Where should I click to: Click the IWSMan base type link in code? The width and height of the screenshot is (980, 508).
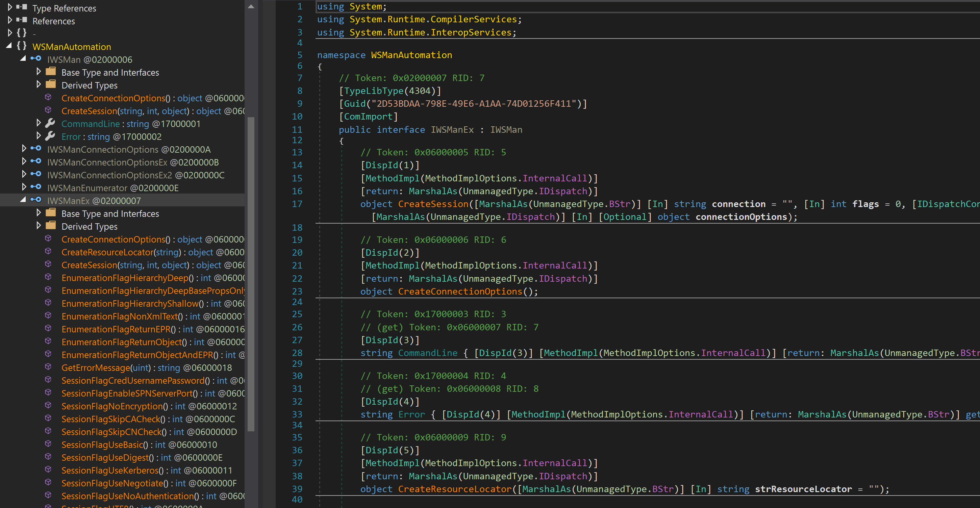pos(506,130)
